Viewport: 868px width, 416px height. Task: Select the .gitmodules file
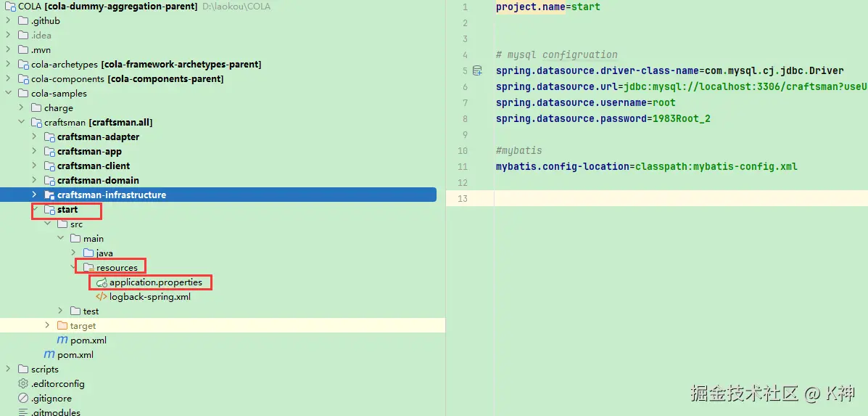click(55, 412)
